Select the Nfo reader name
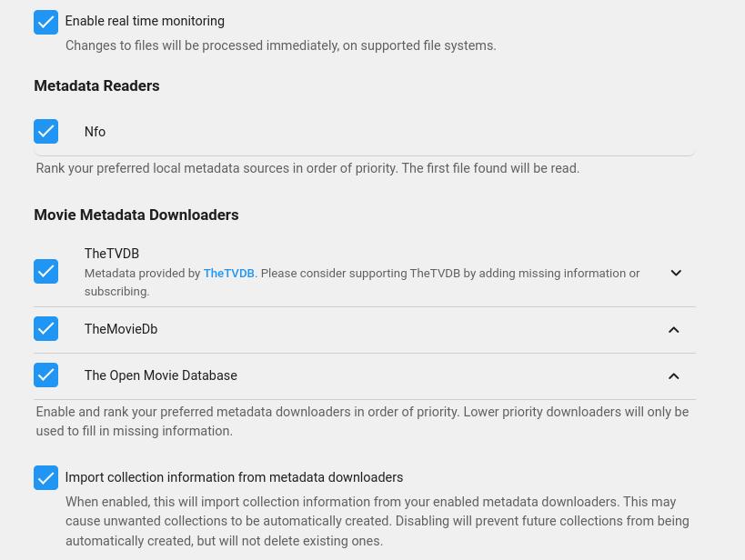This screenshot has width=745, height=560. 95,132
